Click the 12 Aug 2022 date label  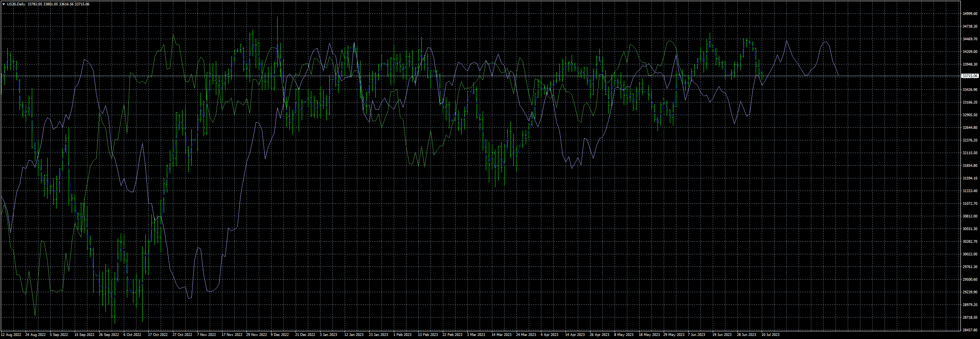coord(11,335)
